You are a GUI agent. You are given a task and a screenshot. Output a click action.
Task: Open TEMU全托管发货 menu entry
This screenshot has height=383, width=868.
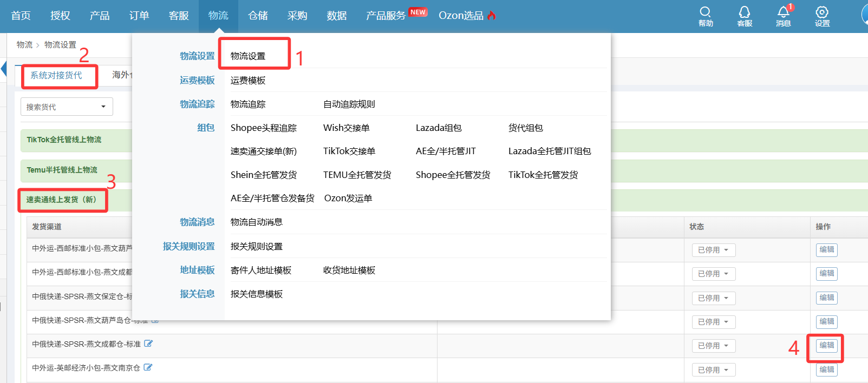[x=357, y=175]
